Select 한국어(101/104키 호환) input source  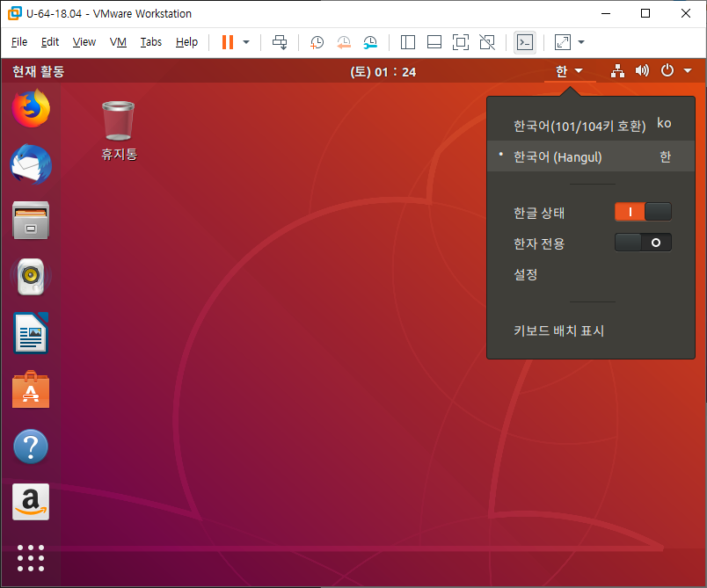591,126
